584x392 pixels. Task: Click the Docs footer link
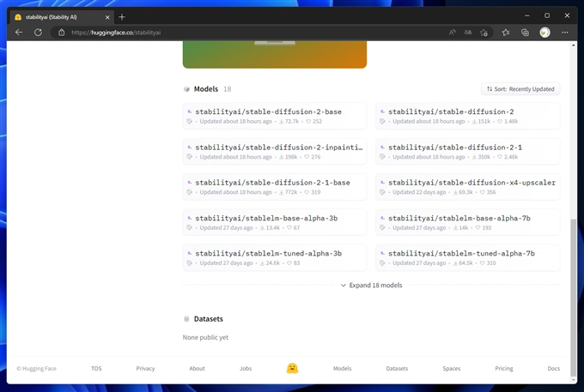[x=553, y=368]
